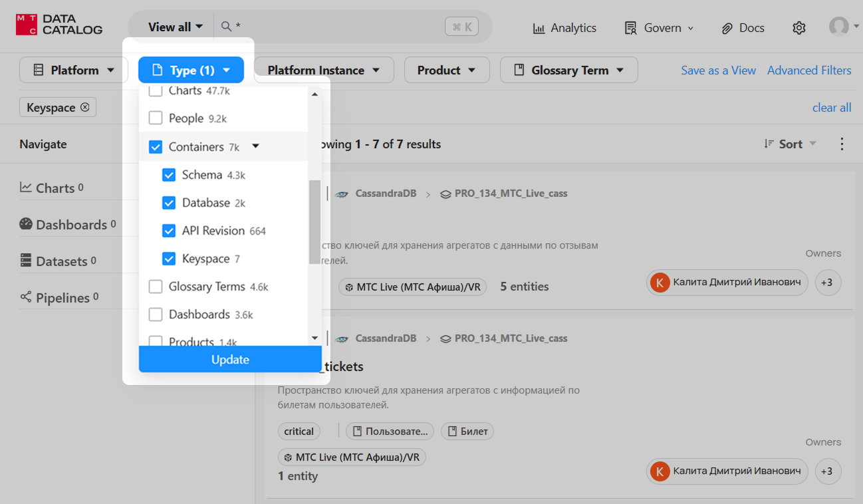Click Save as a View link
The image size is (863, 504).
click(x=718, y=70)
